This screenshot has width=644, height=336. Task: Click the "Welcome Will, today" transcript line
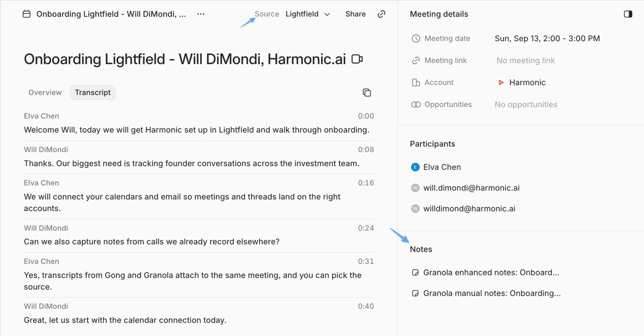coord(196,130)
